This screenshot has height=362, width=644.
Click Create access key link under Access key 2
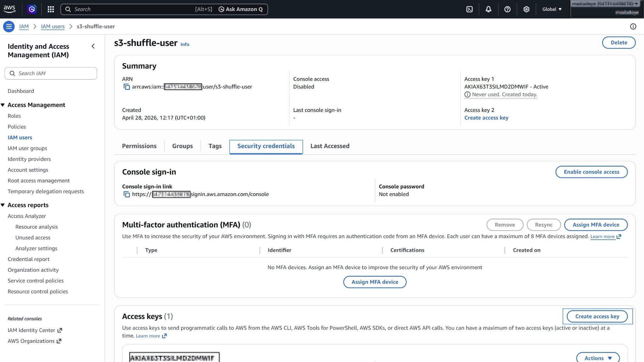coord(486,118)
